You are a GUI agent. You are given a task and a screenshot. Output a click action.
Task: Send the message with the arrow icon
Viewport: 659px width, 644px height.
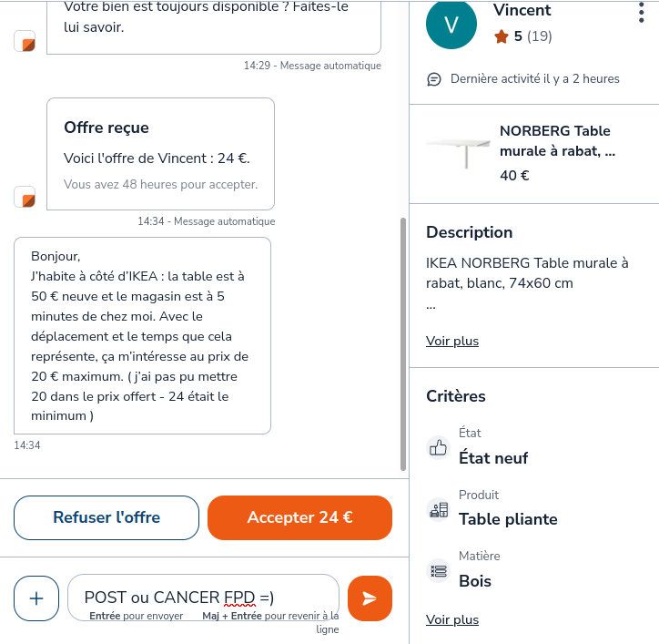click(x=370, y=598)
